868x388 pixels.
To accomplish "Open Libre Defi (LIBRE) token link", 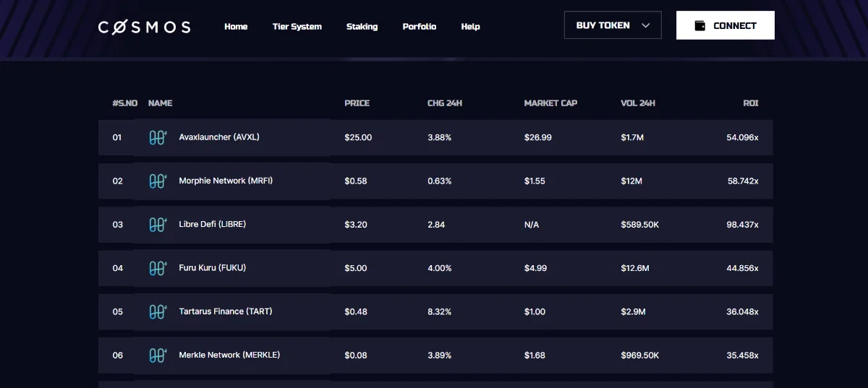I will (x=213, y=225).
